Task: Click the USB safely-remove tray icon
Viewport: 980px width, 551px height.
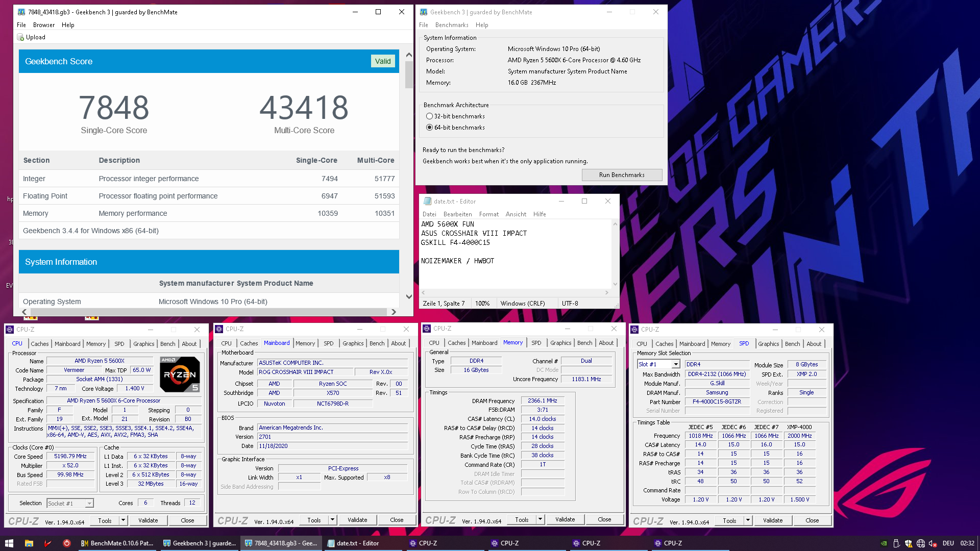Action: coord(896,543)
